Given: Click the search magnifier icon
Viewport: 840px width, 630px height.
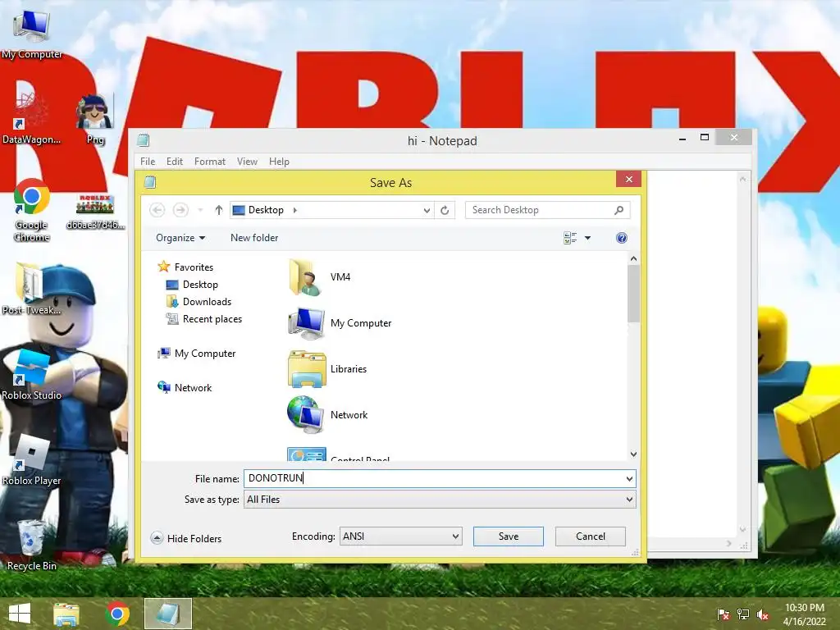Looking at the screenshot, I should (x=619, y=210).
